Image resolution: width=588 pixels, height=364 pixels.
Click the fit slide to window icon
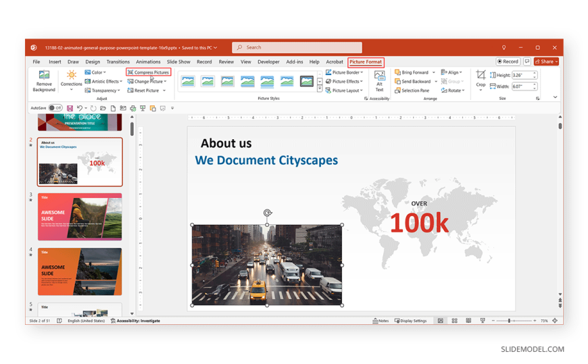(x=555, y=321)
